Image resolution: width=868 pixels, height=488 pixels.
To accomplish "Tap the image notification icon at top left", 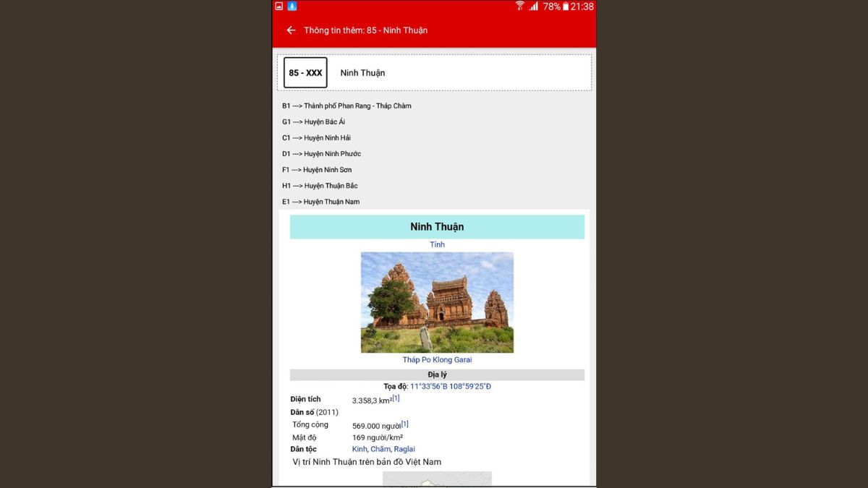I will [x=279, y=7].
